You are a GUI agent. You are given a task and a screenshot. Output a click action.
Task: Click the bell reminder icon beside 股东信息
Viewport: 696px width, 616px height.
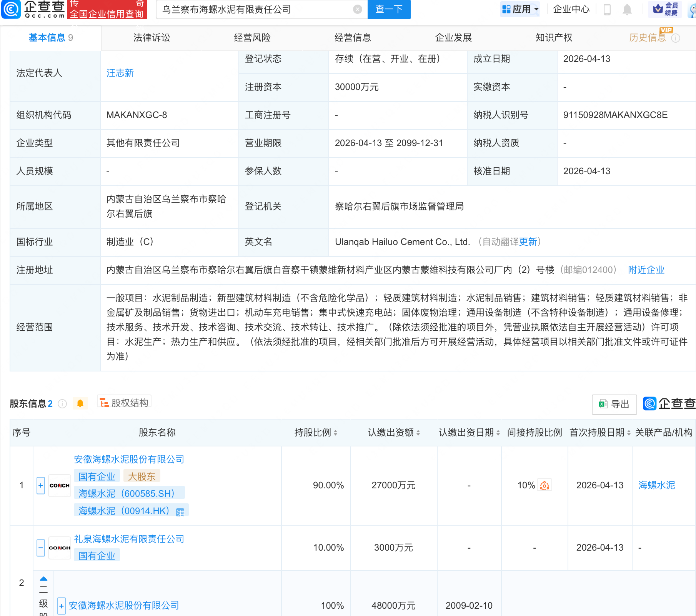click(80, 403)
